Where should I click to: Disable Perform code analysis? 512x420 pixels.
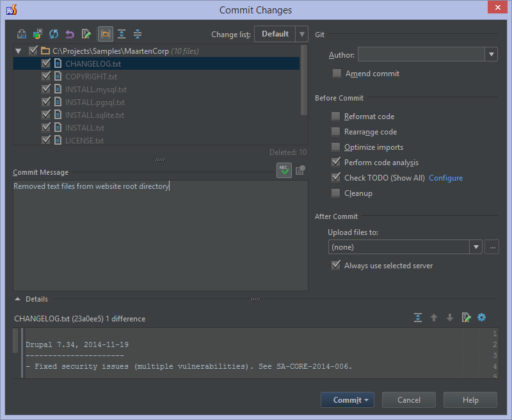tap(335, 162)
